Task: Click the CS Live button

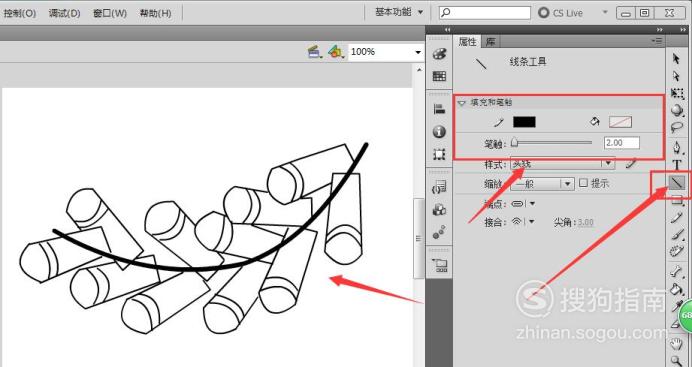Action: point(561,13)
